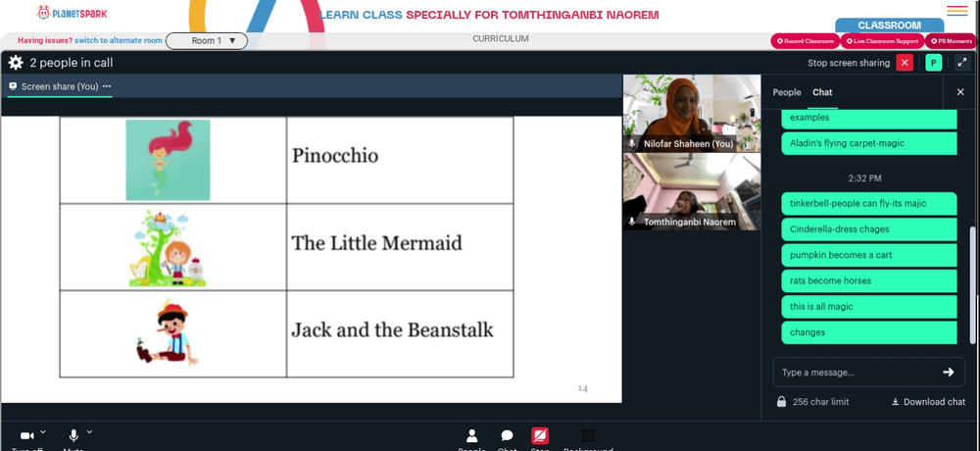Click switch to alternate room link
Viewport: 980px width, 451px height.
119,40
